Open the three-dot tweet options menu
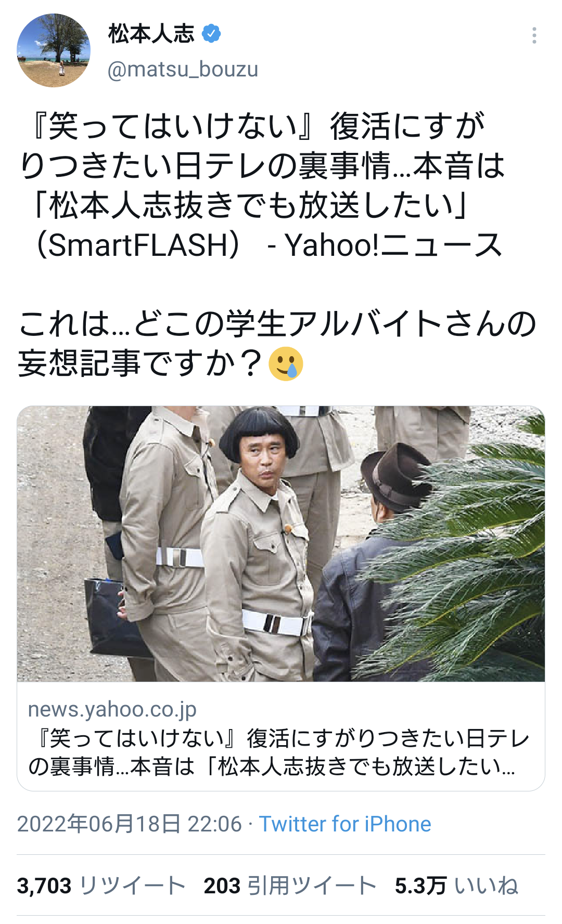This screenshot has height=924, width=562. (534, 35)
